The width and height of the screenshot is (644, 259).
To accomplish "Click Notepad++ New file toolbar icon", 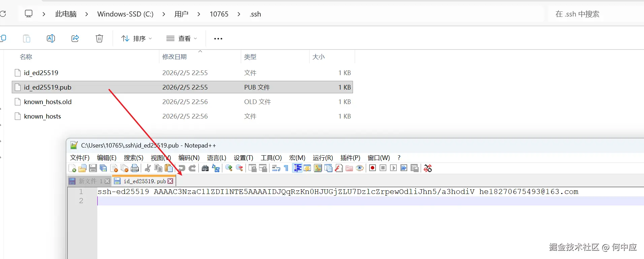I will (x=72, y=168).
